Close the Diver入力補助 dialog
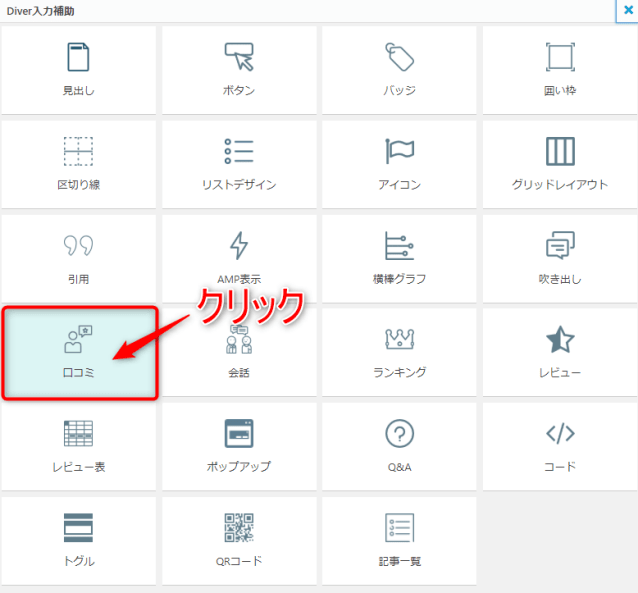Screen dimensions: 638x593 click(x=628, y=10)
